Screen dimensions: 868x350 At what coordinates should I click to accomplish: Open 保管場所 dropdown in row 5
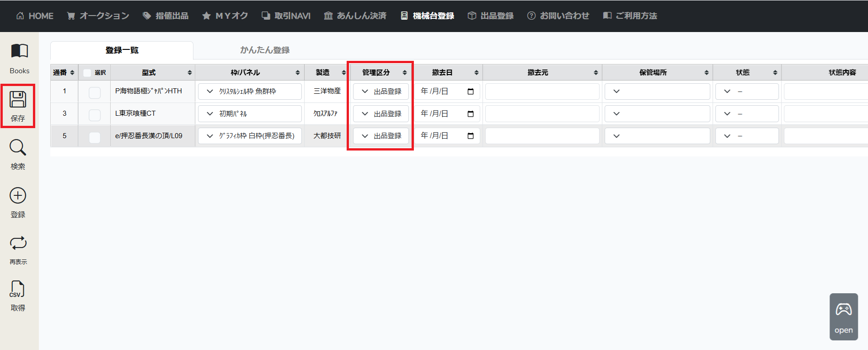pyautogui.click(x=657, y=136)
